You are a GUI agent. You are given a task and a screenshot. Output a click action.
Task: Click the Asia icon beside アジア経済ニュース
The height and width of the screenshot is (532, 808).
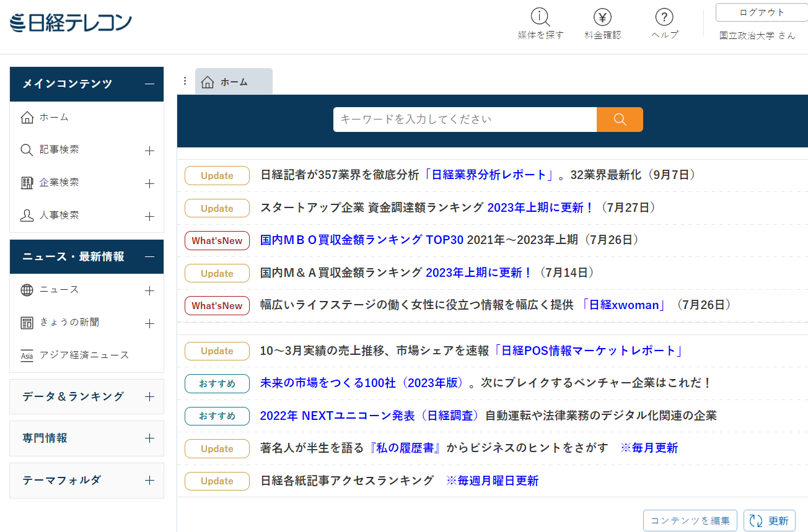pos(27,355)
